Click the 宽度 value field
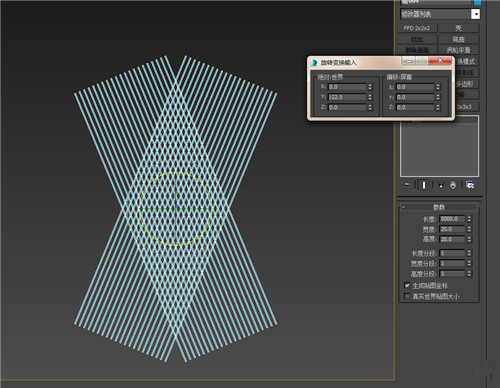500x388 pixels. (452, 229)
